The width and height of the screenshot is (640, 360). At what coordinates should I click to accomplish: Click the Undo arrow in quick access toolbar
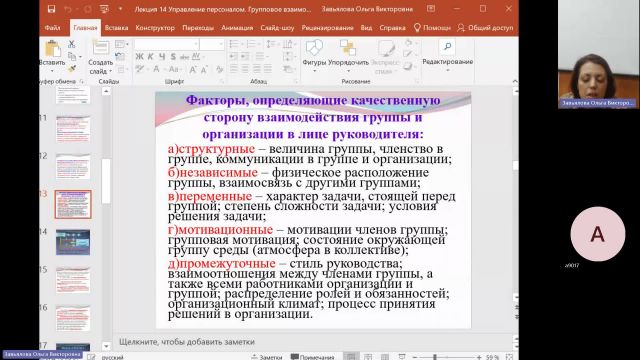pyautogui.click(x=68, y=9)
